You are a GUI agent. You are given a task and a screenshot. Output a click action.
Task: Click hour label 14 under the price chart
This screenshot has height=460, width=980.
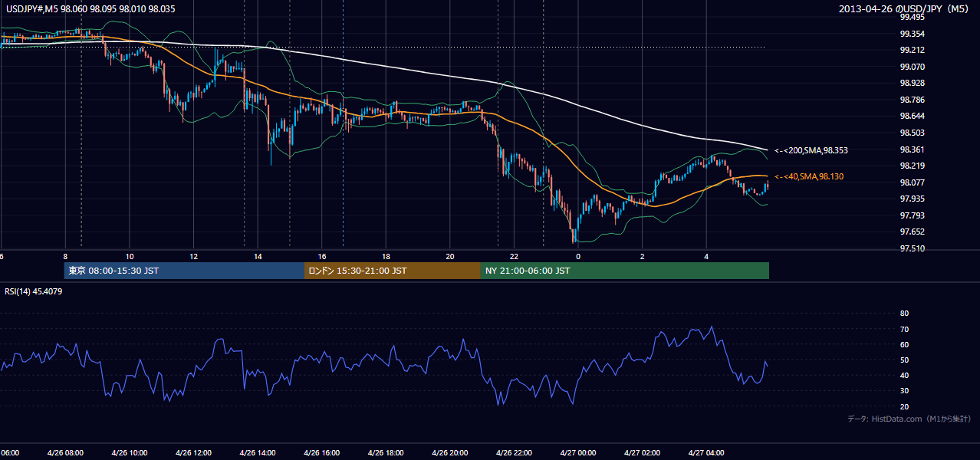click(x=258, y=256)
